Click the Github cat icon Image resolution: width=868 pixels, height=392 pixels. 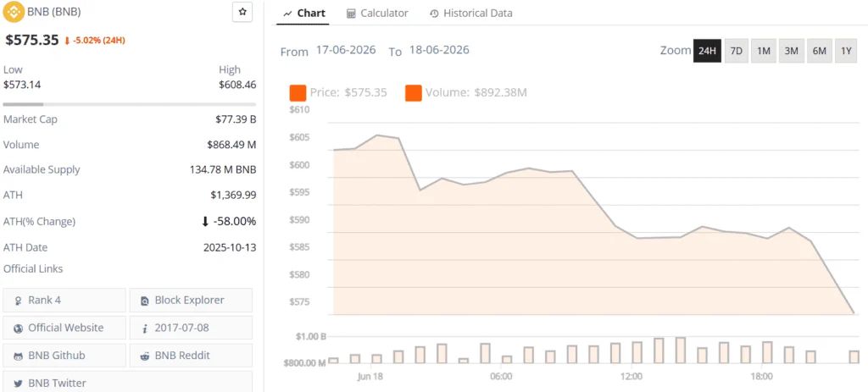[19, 356]
